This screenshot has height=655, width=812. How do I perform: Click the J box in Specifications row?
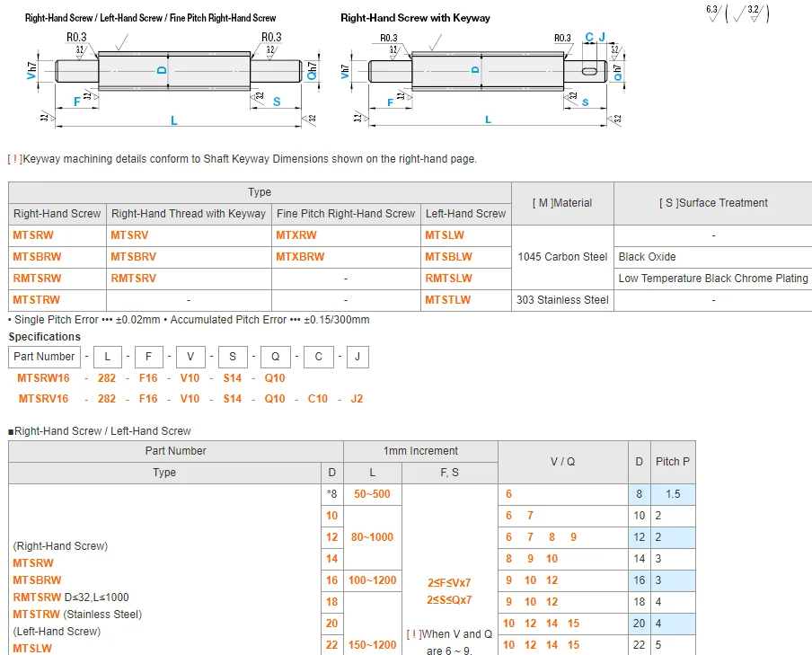pyautogui.click(x=357, y=357)
